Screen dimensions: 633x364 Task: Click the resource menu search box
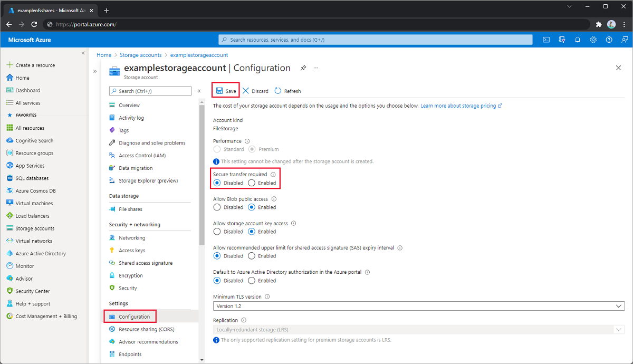click(150, 91)
